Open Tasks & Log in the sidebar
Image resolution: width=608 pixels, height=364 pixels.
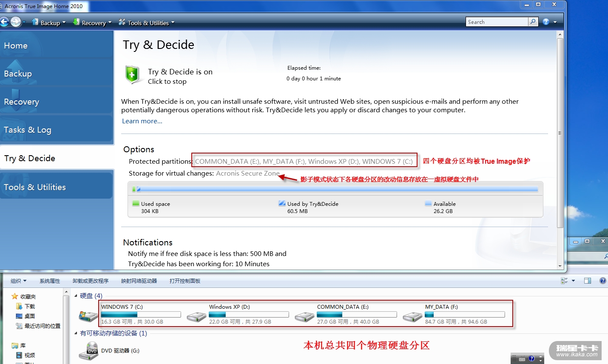57,129
